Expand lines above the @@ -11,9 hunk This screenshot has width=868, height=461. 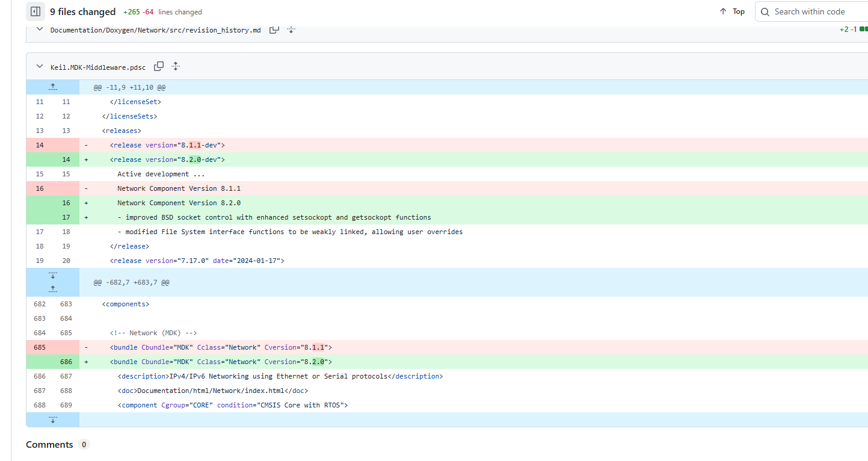[x=53, y=87]
